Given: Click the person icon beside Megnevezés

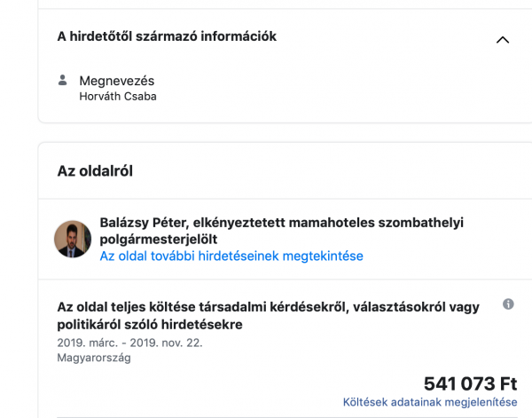Looking at the screenshot, I should point(62,80).
